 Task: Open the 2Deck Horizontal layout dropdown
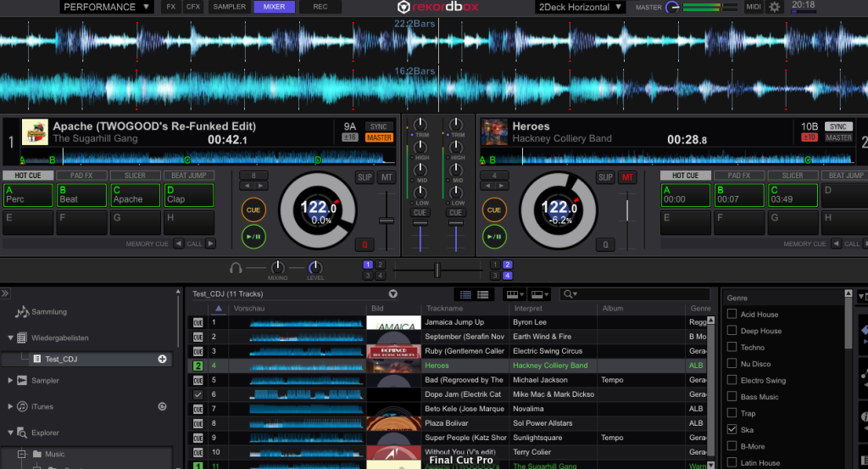[580, 7]
